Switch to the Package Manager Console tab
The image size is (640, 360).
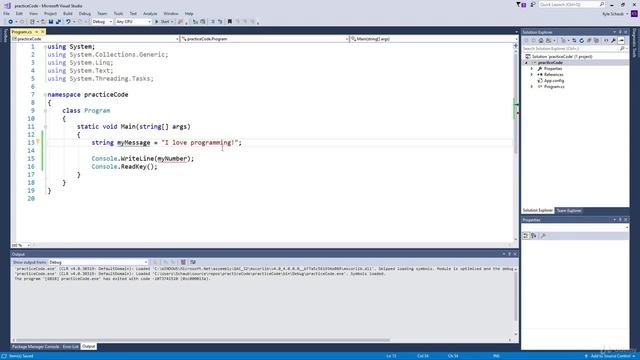(36, 347)
